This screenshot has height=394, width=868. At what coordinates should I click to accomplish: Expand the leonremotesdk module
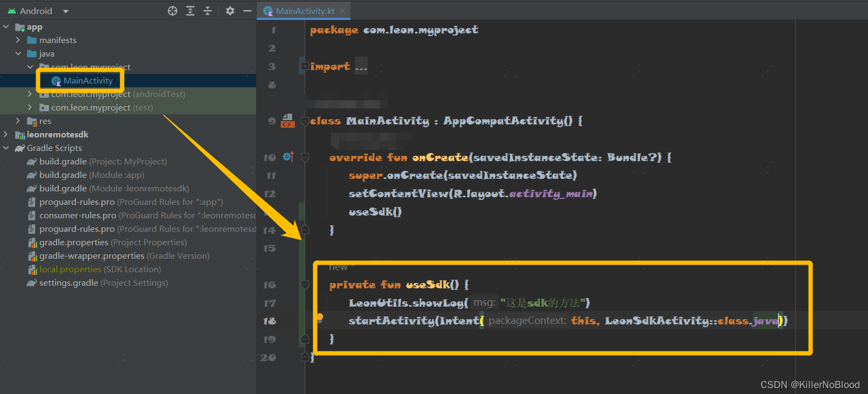6,134
